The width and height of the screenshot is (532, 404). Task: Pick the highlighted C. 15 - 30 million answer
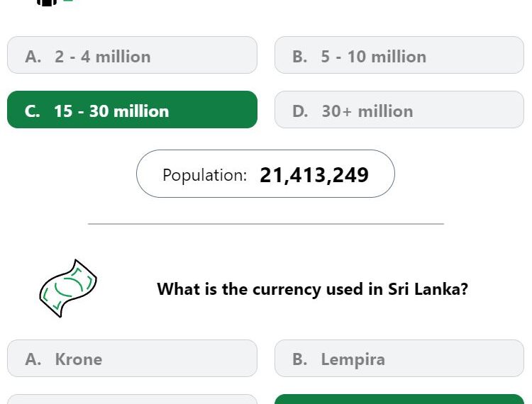(132, 109)
